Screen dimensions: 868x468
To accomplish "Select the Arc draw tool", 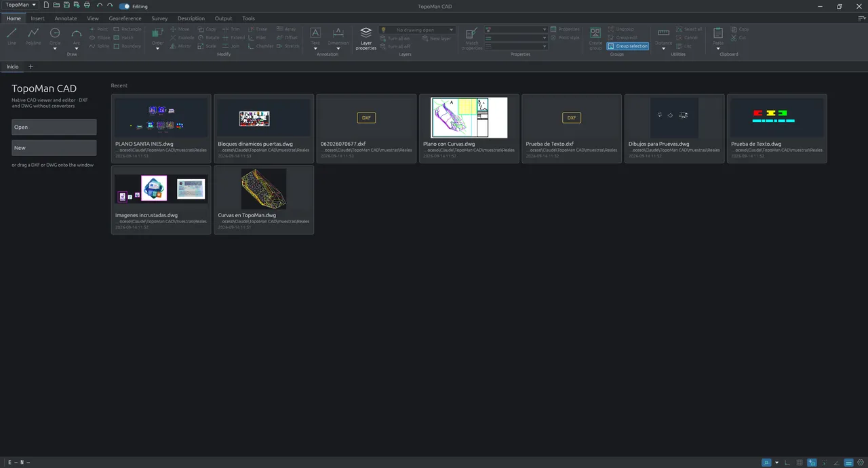I will click(77, 35).
